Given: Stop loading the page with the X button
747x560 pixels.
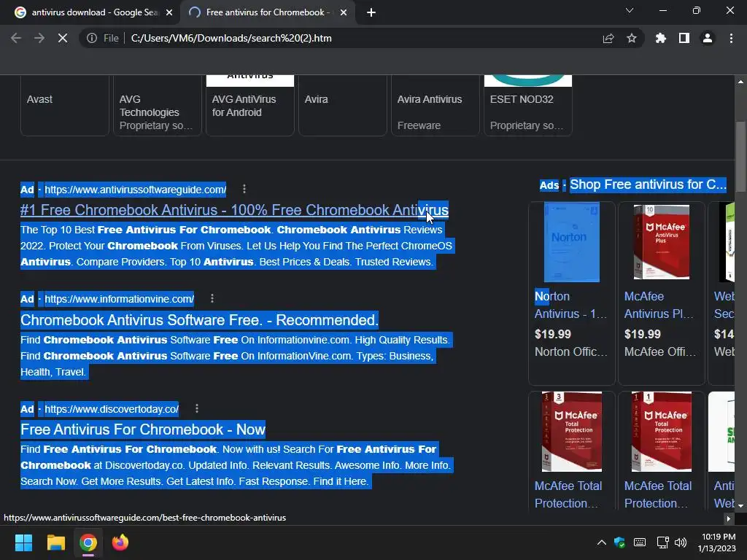Looking at the screenshot, I should coord(63,38).
